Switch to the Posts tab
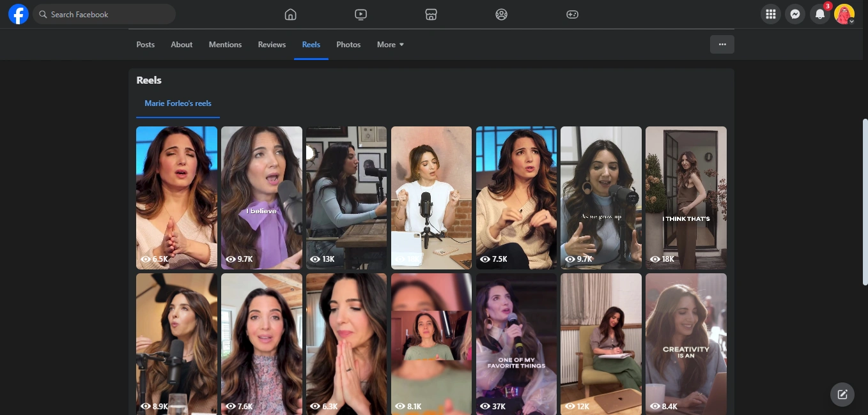 coord(146,45)
